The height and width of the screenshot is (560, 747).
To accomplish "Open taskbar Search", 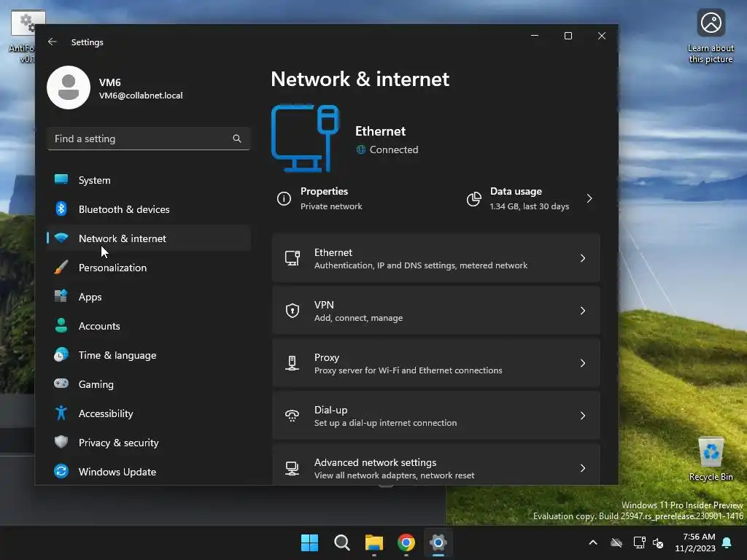I will point(342,542).
